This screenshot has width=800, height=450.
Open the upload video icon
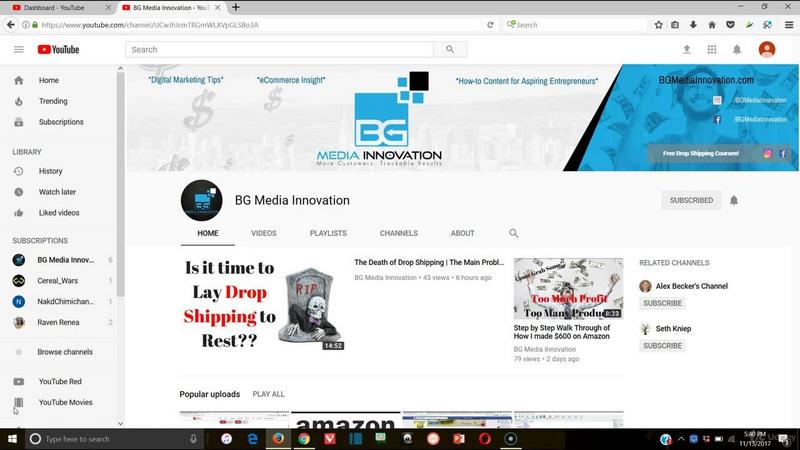(x=687, y=49)
